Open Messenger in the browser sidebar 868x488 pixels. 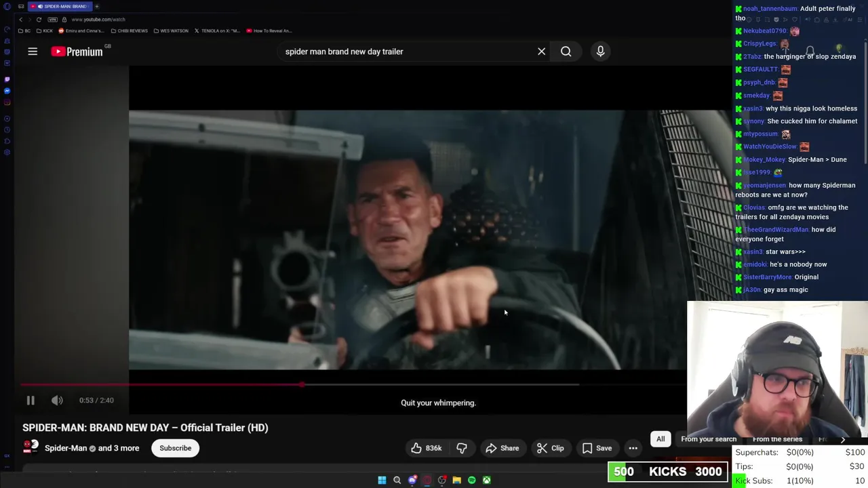pos(7,91)
